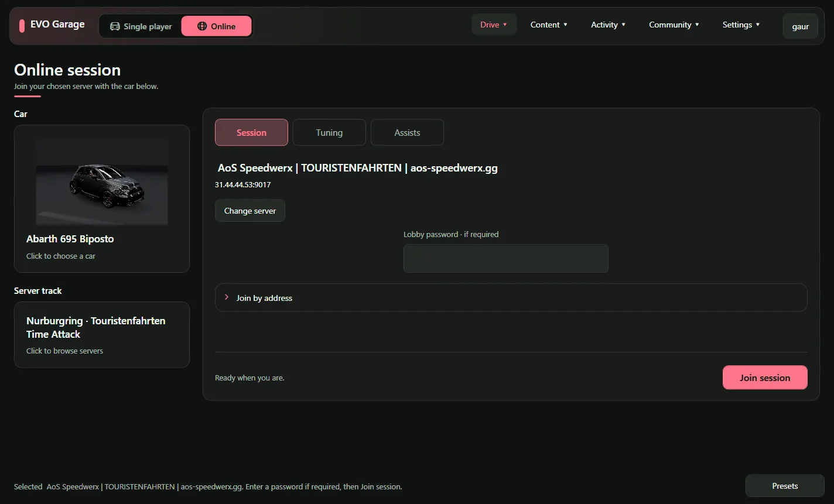Click the AoS Speedwerx server name heading

pyautogui.click(x=357, y=168)
